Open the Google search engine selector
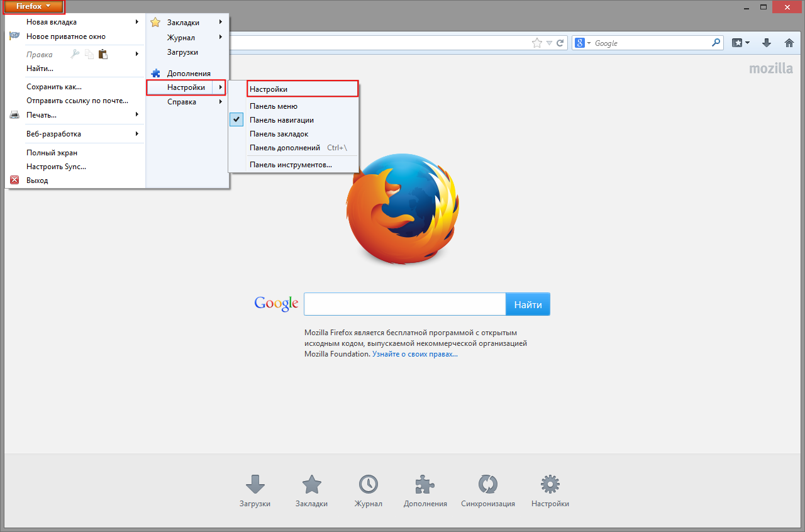The width and height of the screenshot is (805, 532). pyautogui.click(x=582, y=43)
